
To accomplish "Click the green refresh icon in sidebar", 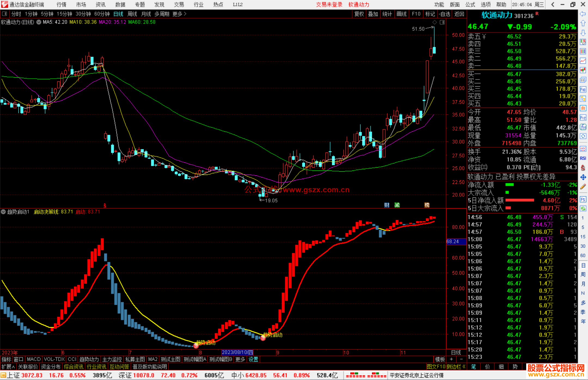I will pos(583,208).
